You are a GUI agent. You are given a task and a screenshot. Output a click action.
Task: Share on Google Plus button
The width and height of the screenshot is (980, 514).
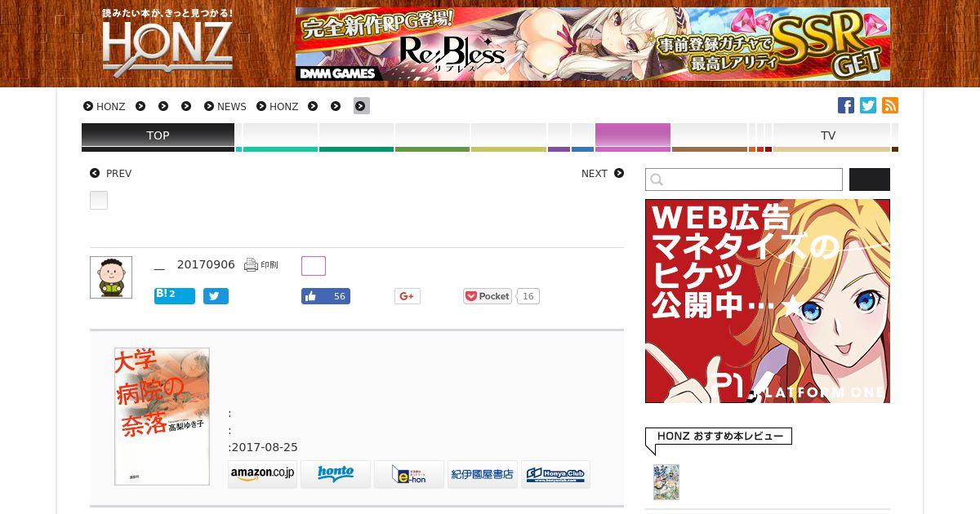click(x=407, y=296)
